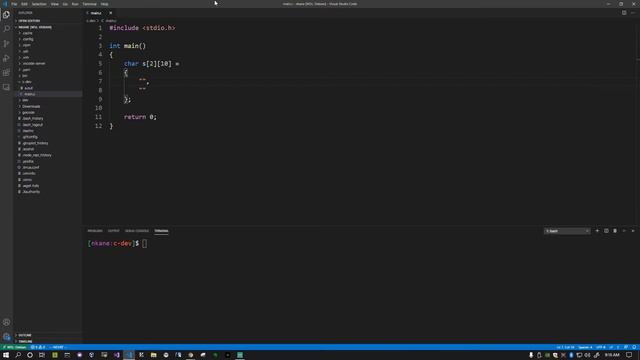Open the Run menu
This screenshot has height=360, width=640.
(75, 4)
